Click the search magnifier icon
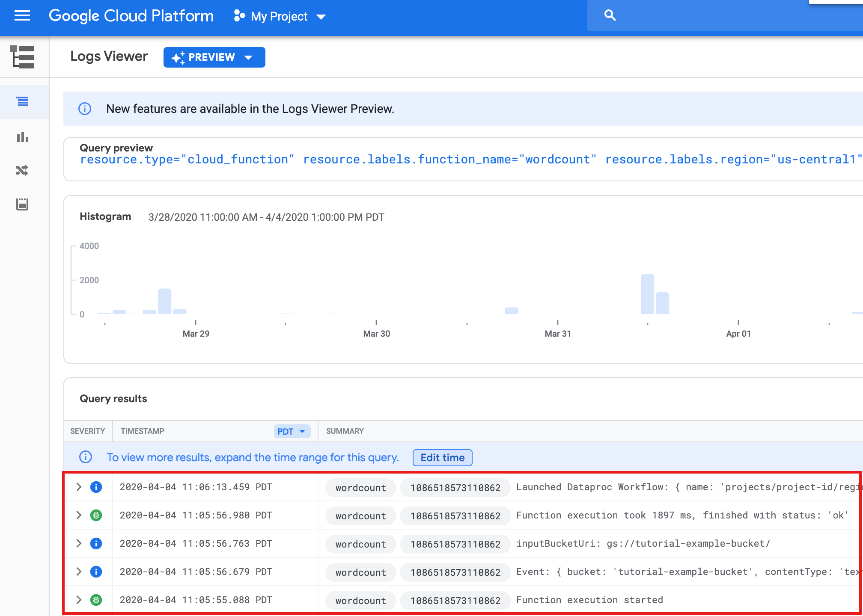This screenshot has height=616, width=863. point(610,16)
